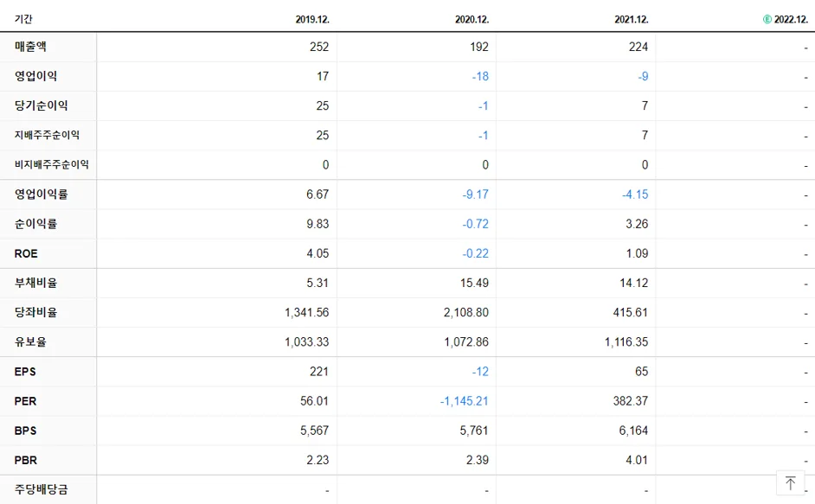The width and height of the screenshot is (815, 504).
Task: Click the 부채비율 value 15.49
Action: tap(474, 284)
